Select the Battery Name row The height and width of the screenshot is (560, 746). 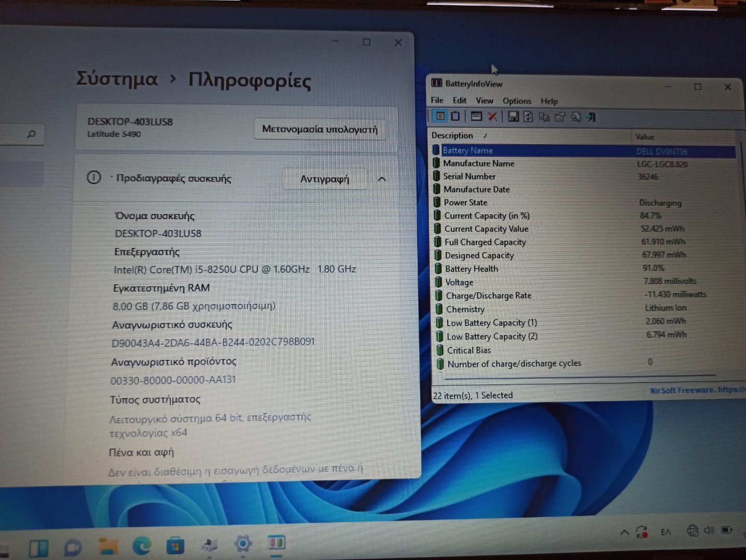click(584, 150)
